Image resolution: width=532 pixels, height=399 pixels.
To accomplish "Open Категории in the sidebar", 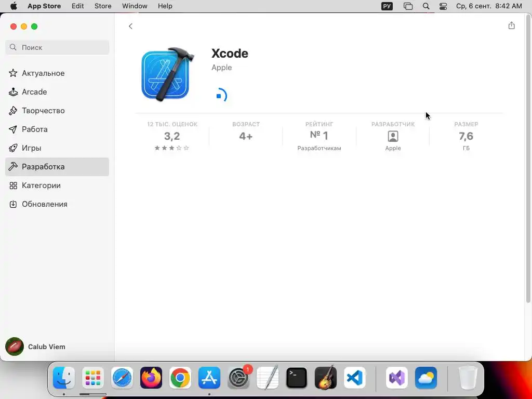I will click(x=57, y=185).
